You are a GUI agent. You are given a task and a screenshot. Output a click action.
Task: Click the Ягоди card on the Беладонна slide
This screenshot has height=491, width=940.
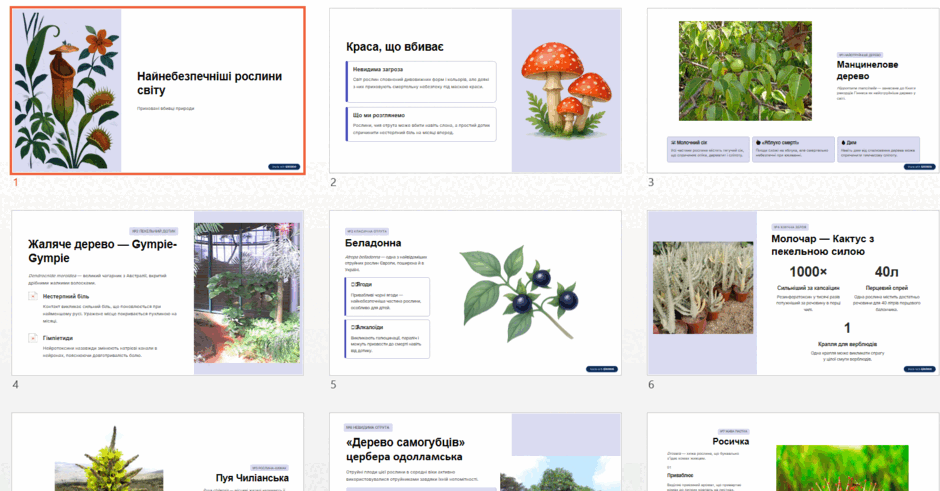click(x=387, y=296)
